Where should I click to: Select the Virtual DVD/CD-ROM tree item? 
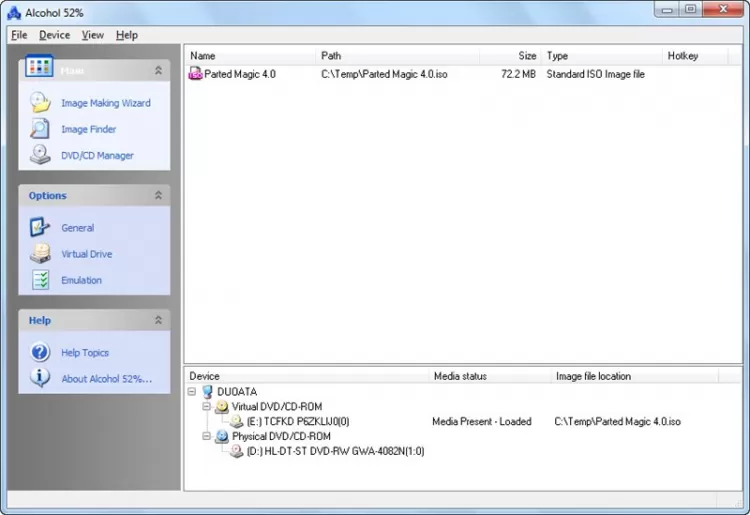tap(276, 406)
